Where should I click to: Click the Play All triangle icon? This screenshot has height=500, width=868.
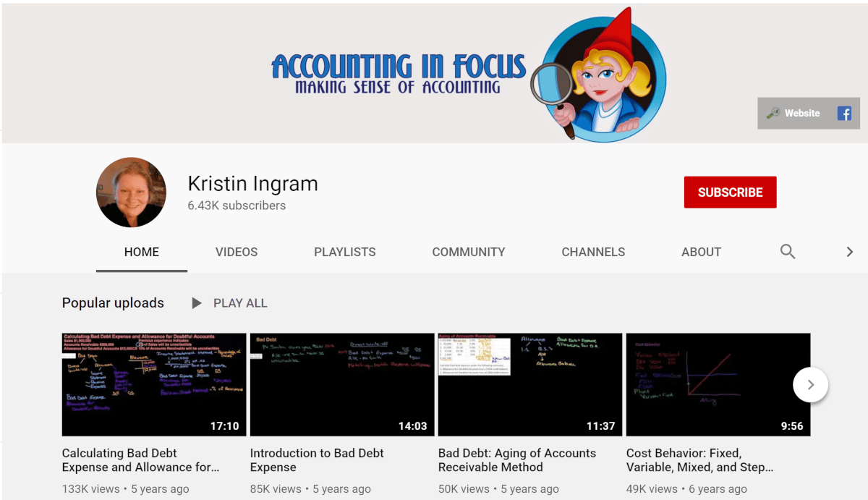click(196, 303)
